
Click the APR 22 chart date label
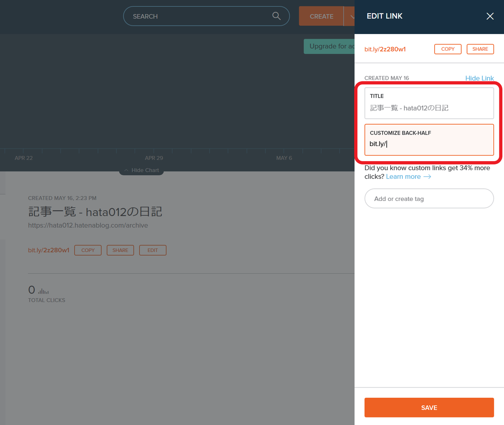[24, 158]
